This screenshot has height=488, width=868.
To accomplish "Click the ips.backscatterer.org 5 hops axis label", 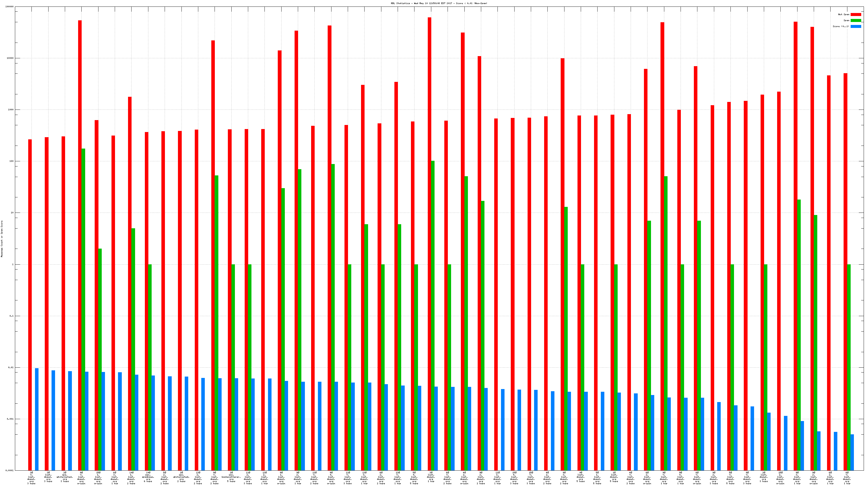I will 231,477.
